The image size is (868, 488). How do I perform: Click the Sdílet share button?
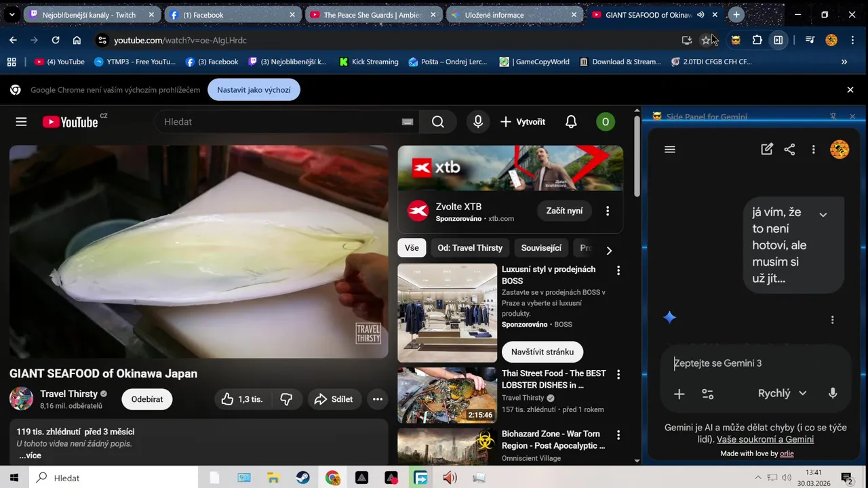point(334,399)
